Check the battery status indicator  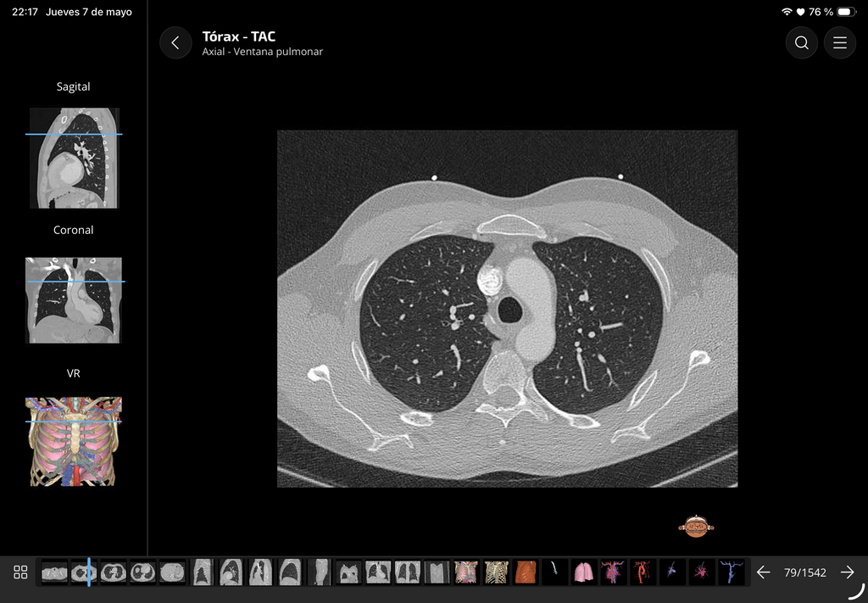tap(846, 12)
